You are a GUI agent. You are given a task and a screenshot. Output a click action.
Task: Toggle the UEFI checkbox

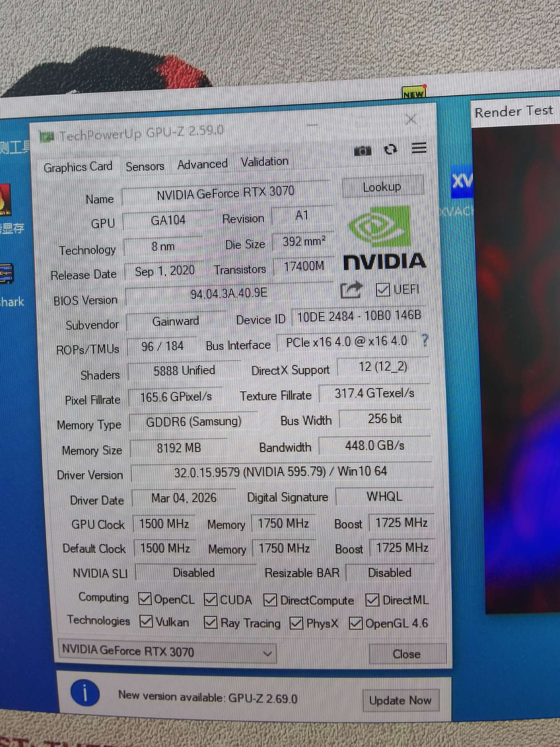(383, 289)
